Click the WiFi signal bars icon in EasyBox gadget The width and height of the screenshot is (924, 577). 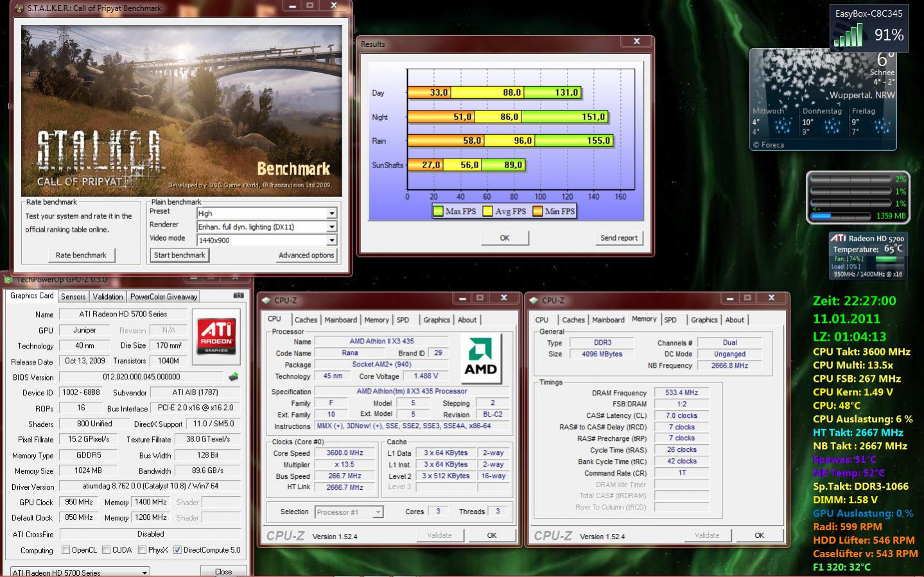[849, 35]
